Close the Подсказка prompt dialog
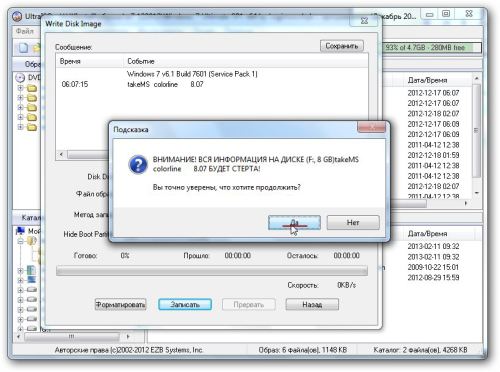The image size is (500, 372). tap(372, 127)
